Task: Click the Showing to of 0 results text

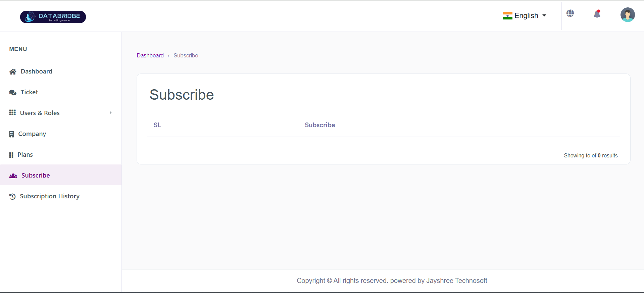Action: [591, 155]
